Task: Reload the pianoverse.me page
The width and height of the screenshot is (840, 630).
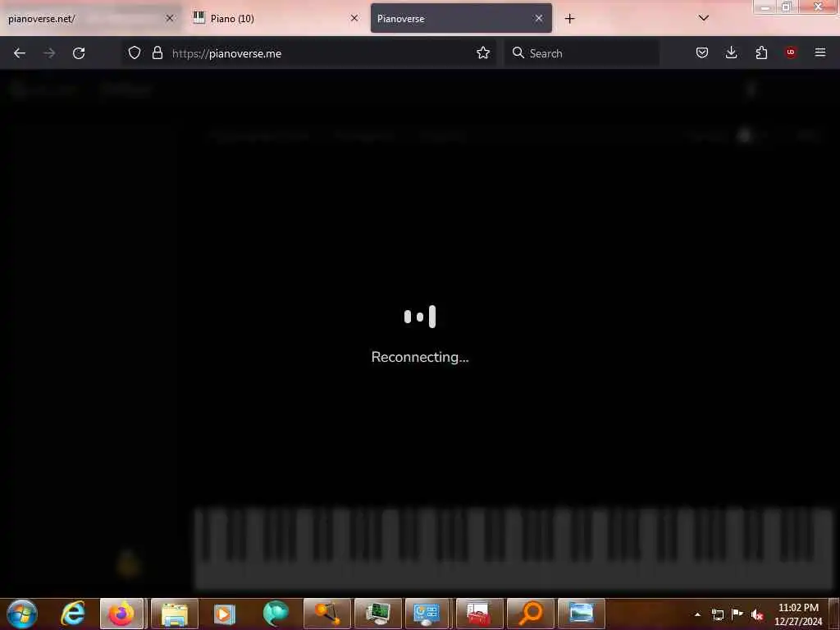Action: click(x=79, y=53)
